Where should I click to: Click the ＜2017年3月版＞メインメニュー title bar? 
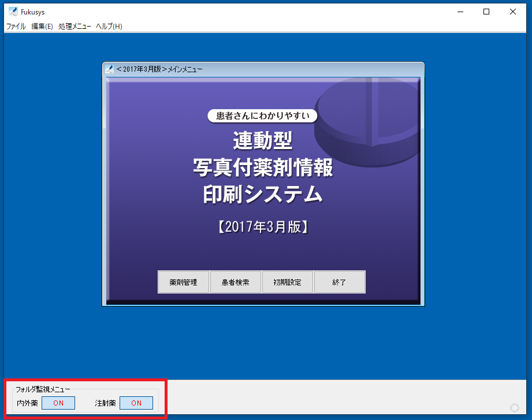pyautogui.click(x=263, y=69)
